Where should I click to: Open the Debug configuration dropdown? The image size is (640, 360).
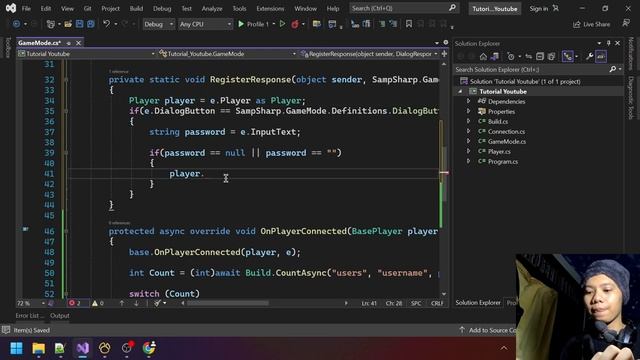(158, 24)
